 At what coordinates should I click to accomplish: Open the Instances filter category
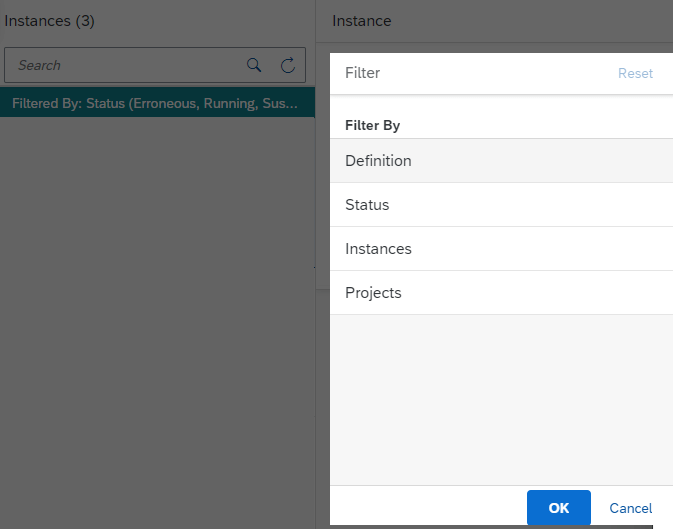point(501,249)
